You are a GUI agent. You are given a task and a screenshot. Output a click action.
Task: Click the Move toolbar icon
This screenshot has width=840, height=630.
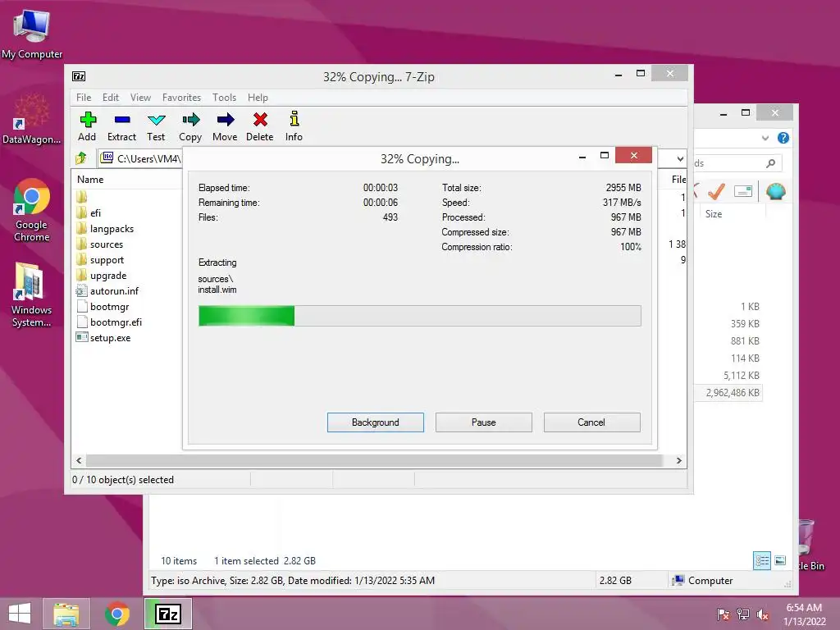click(x=225, y=126)
